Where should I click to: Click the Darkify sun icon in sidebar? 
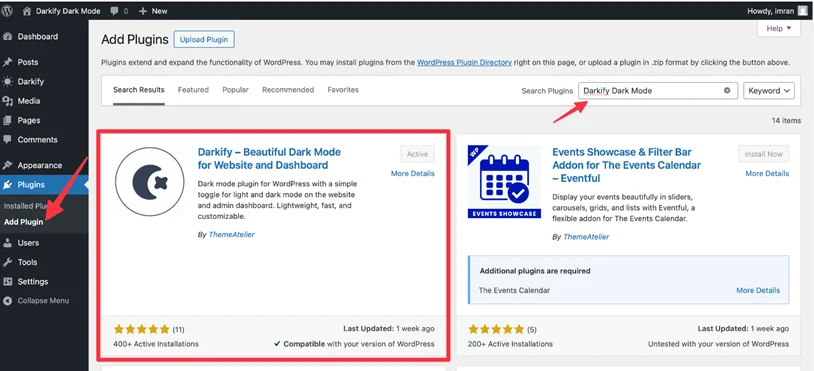click(7, 81)
